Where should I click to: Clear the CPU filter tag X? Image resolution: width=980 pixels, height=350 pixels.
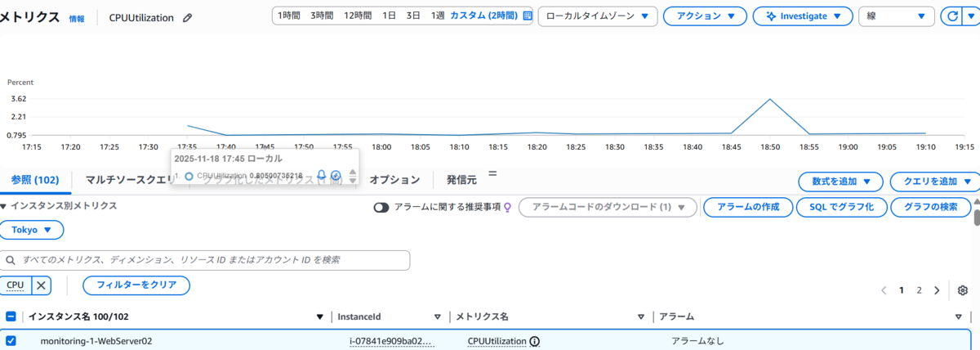click(41, 285)
